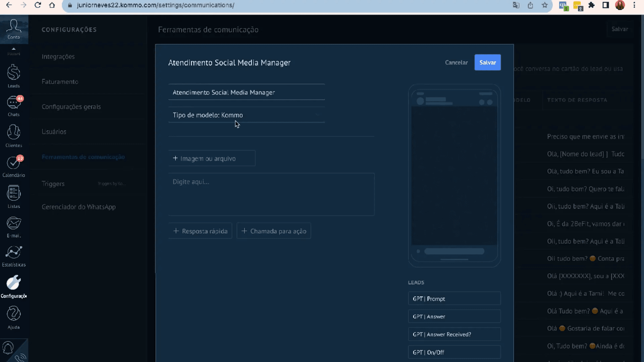Select row 'Olá [XXXXXXX], sou a'

pos(586,276)
